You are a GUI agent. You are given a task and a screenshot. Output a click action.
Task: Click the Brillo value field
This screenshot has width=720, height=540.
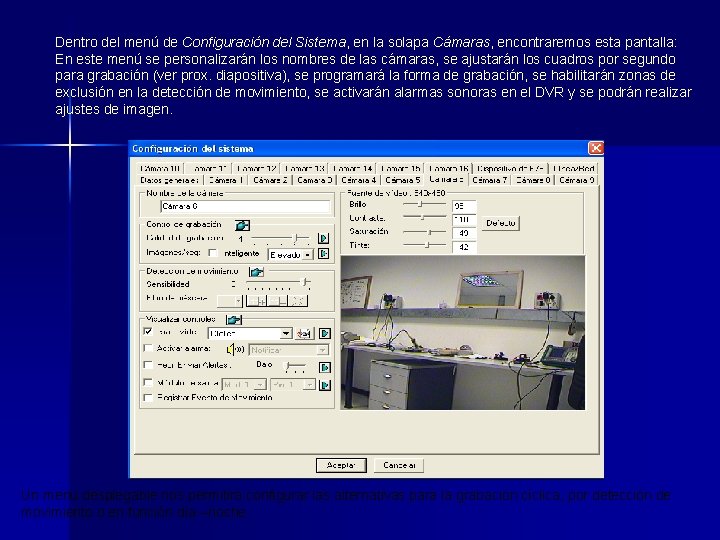click(464, 206)
